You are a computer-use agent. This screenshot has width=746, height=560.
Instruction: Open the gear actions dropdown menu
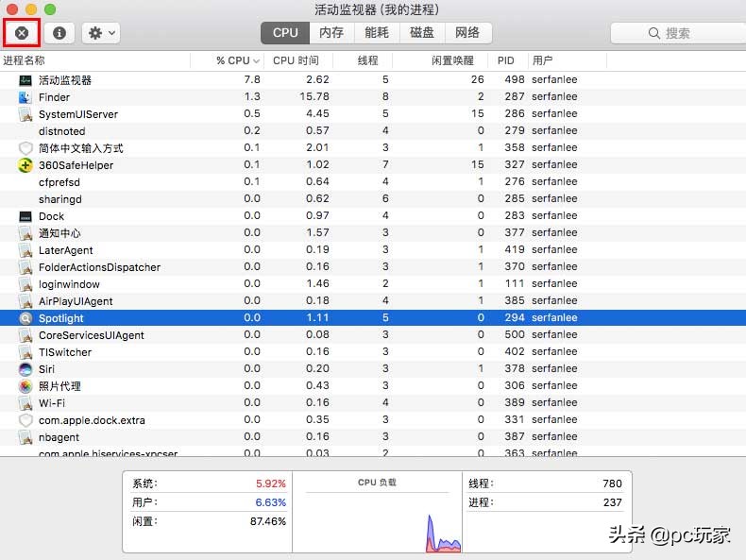[101, 33]
